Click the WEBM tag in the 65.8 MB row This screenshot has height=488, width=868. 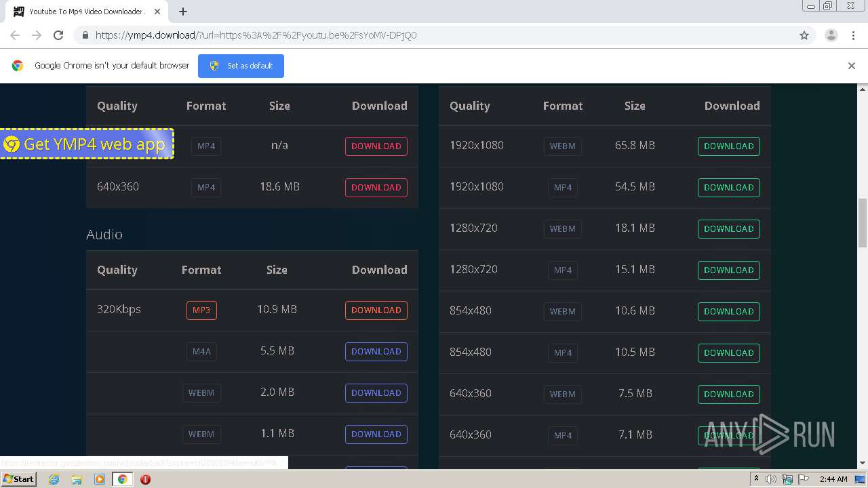pyautogui.click(x=563, y=146)
